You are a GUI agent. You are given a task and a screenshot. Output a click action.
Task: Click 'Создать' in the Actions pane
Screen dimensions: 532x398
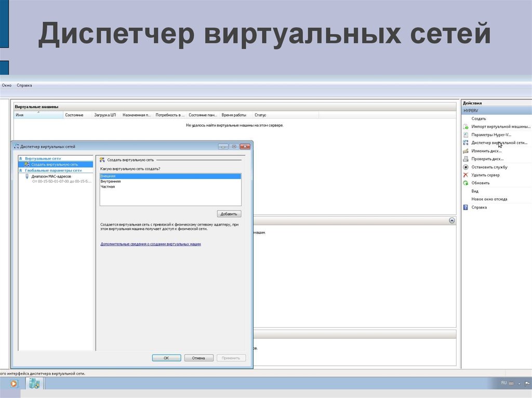click(x=478, y=119)
